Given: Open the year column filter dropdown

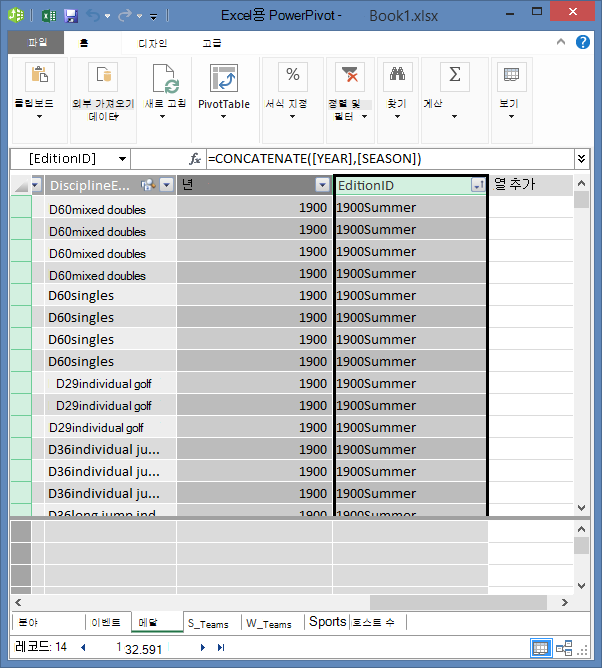Looking at the screenshot, I should pyautogui.click(x=323, y=185).
